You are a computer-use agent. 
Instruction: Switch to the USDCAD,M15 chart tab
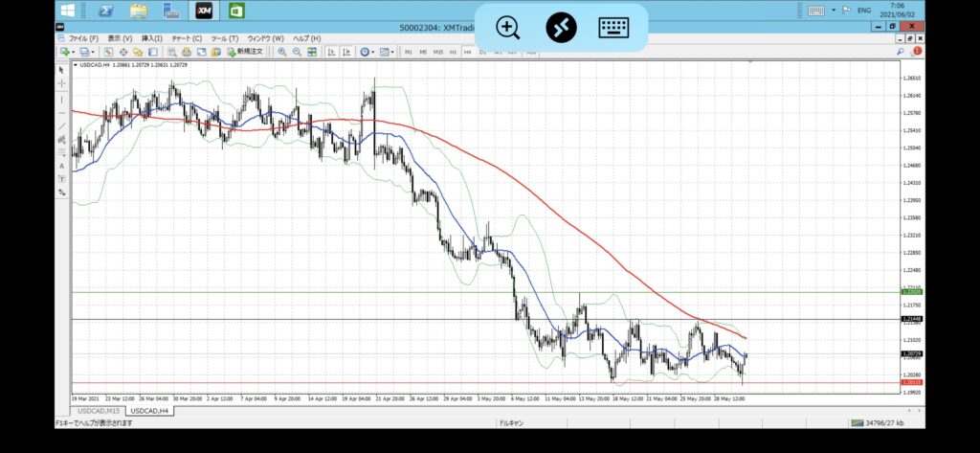coord(100,410)
